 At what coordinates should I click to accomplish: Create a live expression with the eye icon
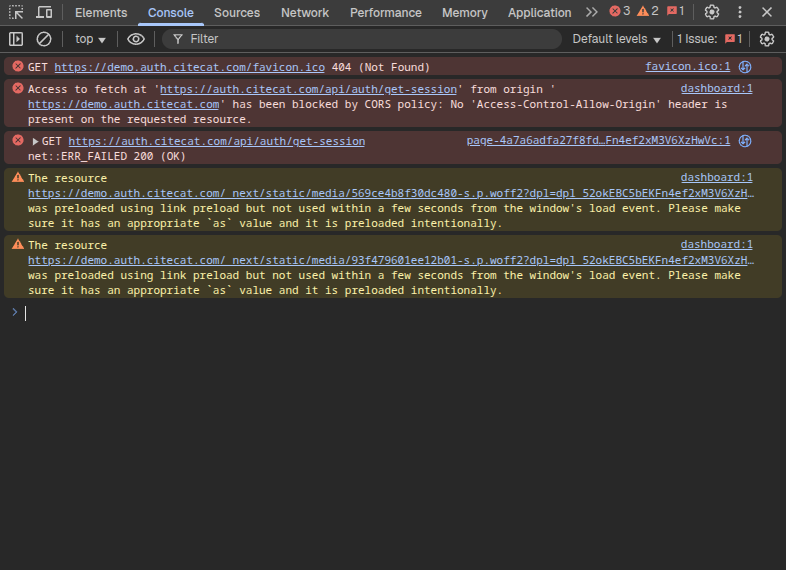136,39
